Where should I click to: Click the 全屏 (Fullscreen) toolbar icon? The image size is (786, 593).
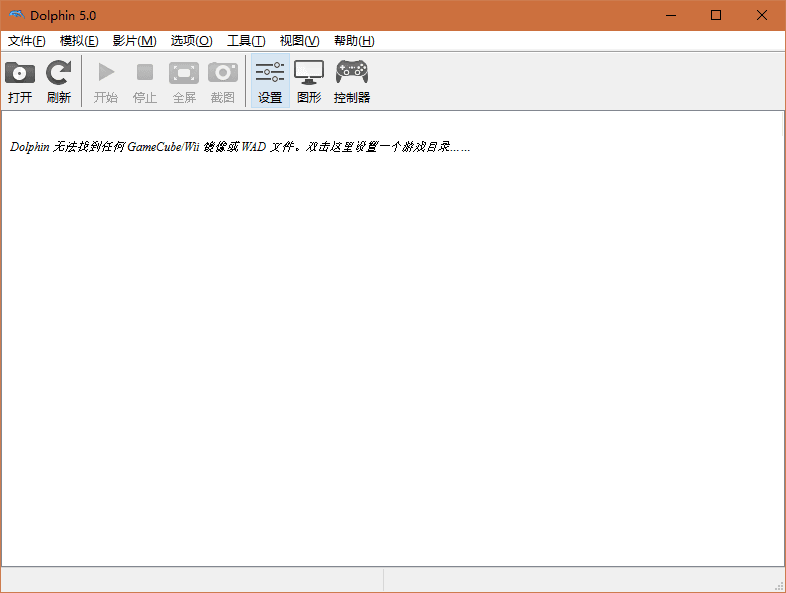(x=184, y=73)
